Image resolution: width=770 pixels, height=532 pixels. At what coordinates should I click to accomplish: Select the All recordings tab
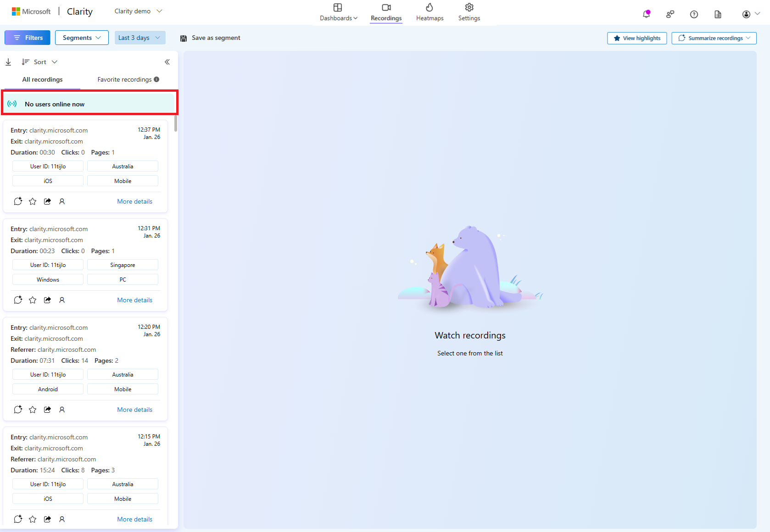42,80
